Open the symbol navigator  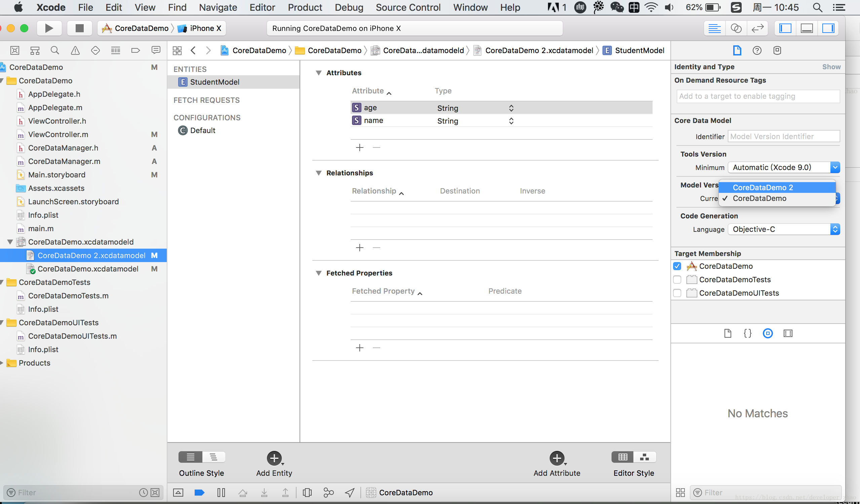coord(35,50)
